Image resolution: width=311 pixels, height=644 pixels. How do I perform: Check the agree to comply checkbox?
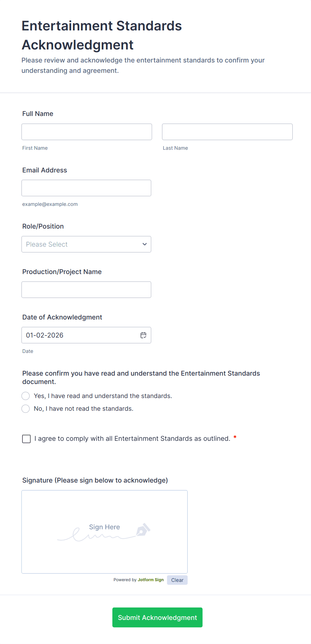point(26,439)
